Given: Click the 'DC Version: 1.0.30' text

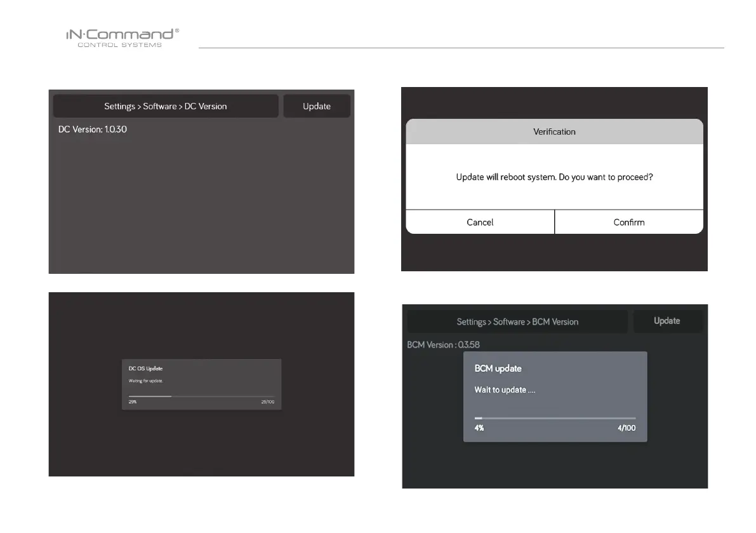Looking at the screenshot, I should pos(93,129).
